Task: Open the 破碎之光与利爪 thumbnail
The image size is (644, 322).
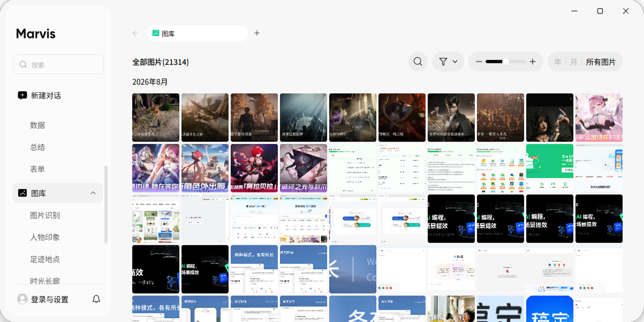Action: 304,168
